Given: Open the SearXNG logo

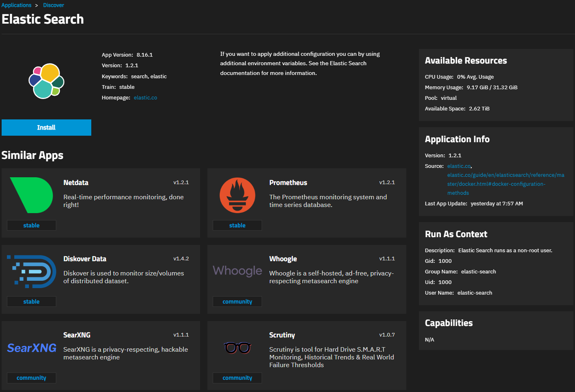Looking at the screenshot, I should (x=31, y=348).
